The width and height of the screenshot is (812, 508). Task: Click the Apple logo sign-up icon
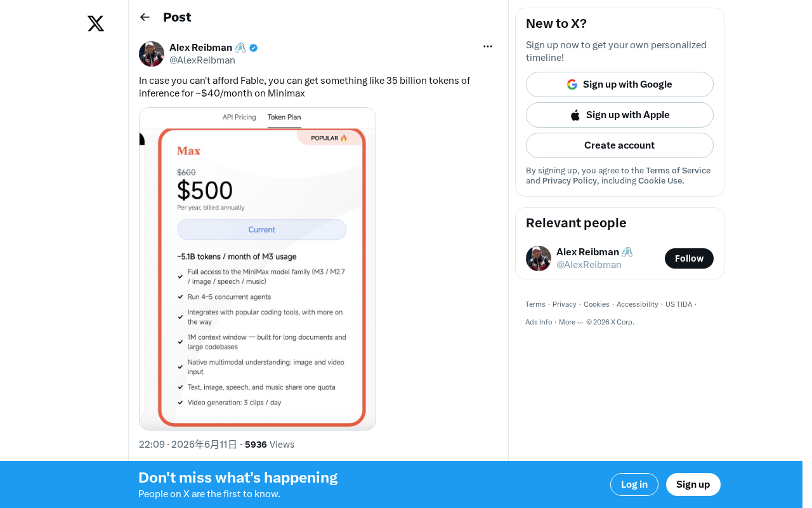pyautogui.click(x=575, y=115)
